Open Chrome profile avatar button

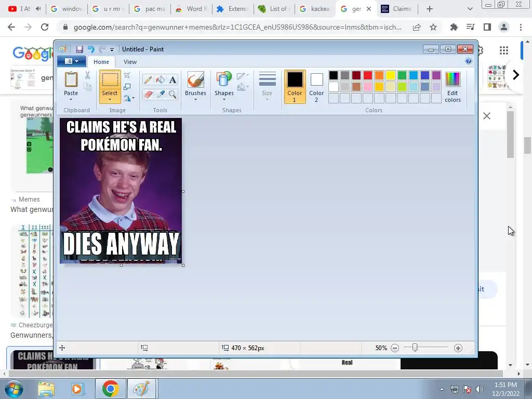504,27
